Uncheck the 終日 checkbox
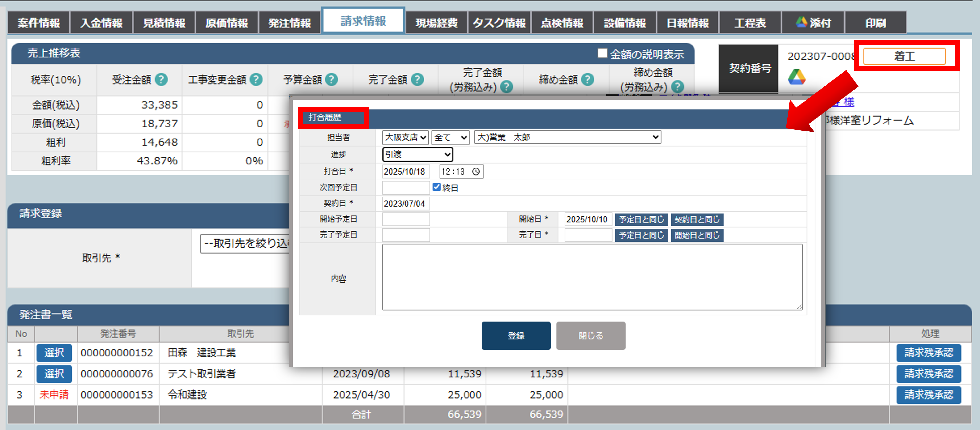This screenshot has width=980, height=430. point(436,187)
